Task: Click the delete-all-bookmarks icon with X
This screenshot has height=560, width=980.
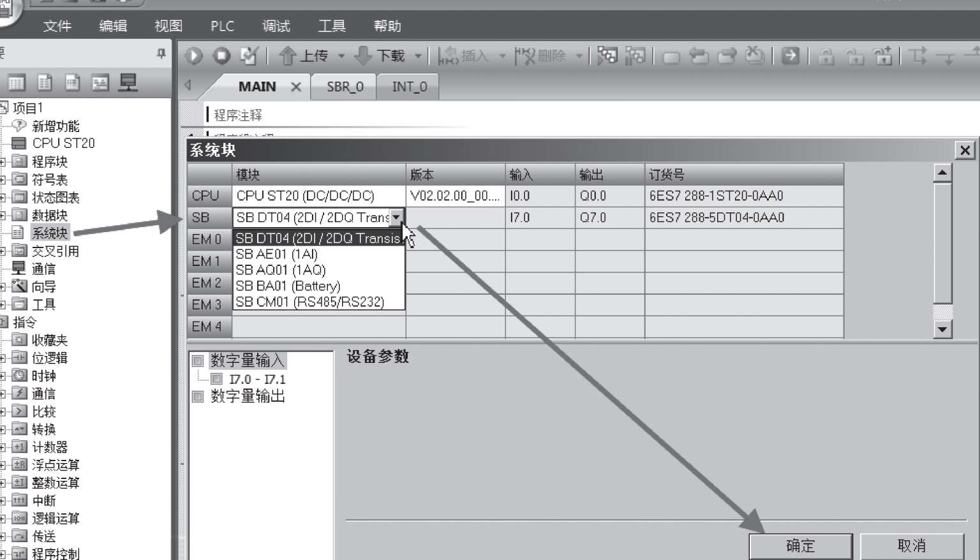Action: [x=755, y=56]
